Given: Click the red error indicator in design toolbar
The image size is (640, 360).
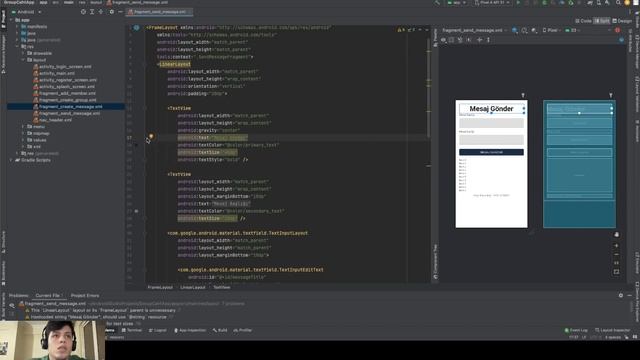Looking at the screenshot, I should click(x=618, y=30).
